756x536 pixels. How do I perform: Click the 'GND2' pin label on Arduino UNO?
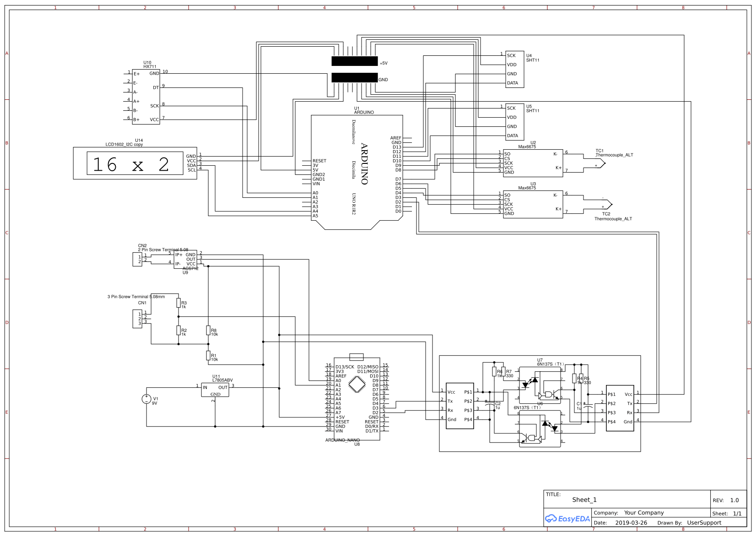tap(319, 174)
